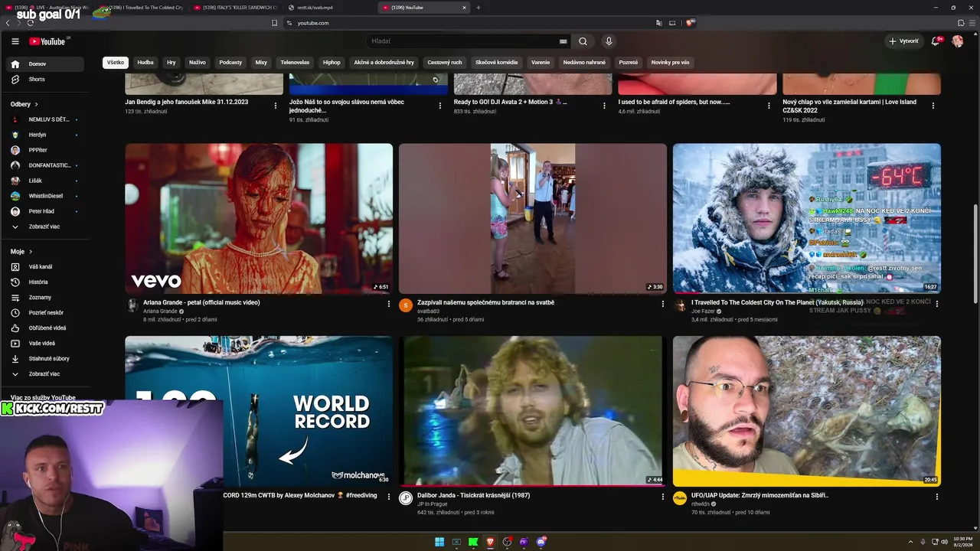The width and height of the screenshot is (980, 551).
Task: Expand the Odbery section header
Action: point(24,104)
